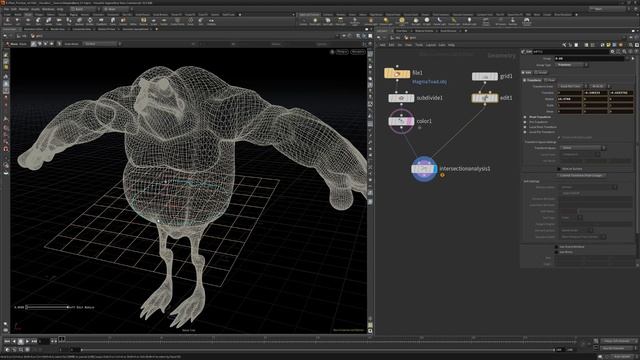The image size is (640, 360).
Task: Create a Geometry Light from the shelf
Action: [x=355, y=21]
